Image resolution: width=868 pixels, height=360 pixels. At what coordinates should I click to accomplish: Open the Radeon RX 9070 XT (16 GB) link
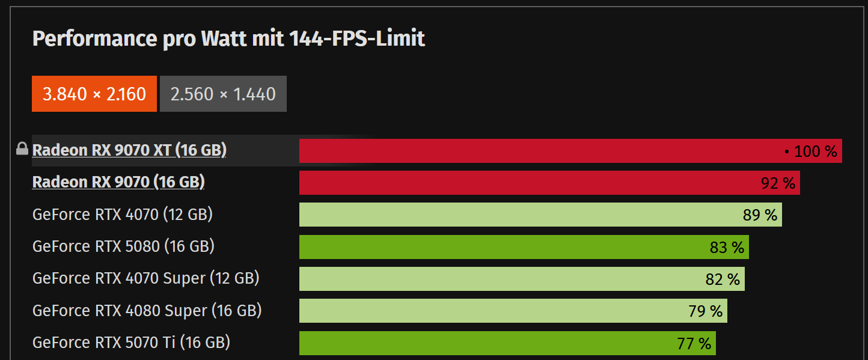pos(129,150)
